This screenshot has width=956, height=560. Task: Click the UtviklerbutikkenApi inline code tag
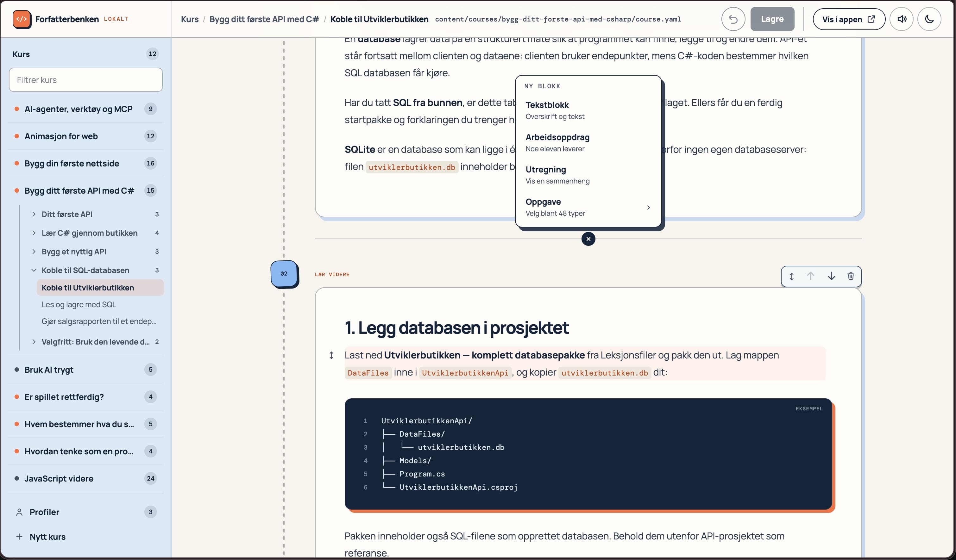(x=465, y=373)
